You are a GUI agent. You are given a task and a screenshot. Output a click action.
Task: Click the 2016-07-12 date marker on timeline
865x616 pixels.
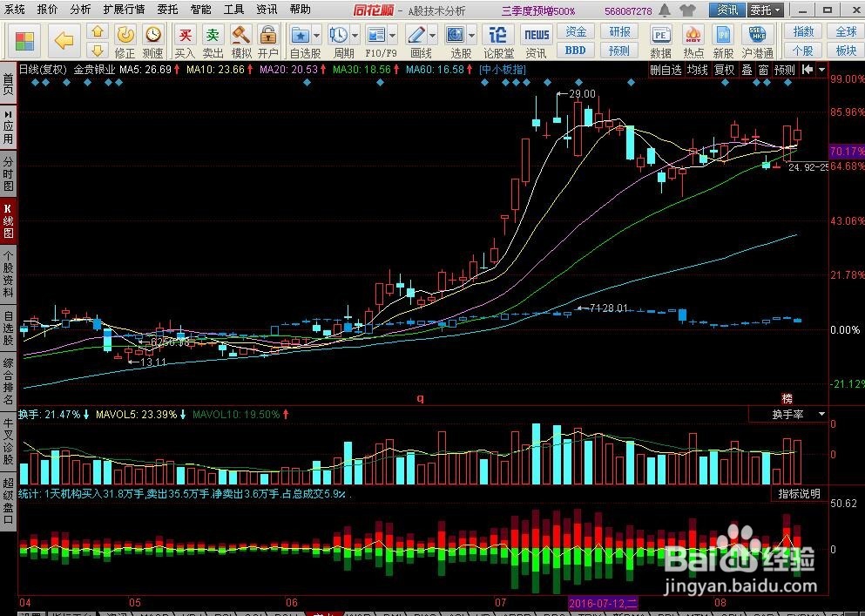pyautogui.click(x=603, y=603)
